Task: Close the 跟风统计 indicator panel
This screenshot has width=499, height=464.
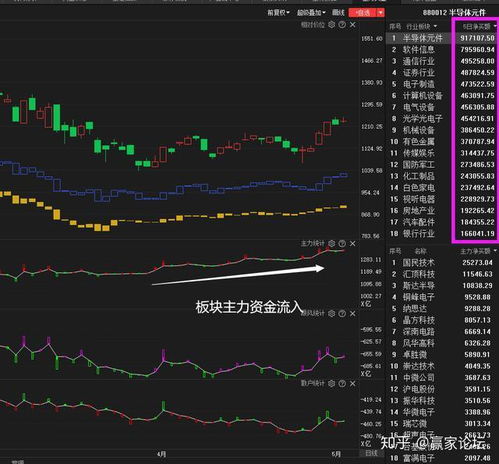Action: coord(353,314)
